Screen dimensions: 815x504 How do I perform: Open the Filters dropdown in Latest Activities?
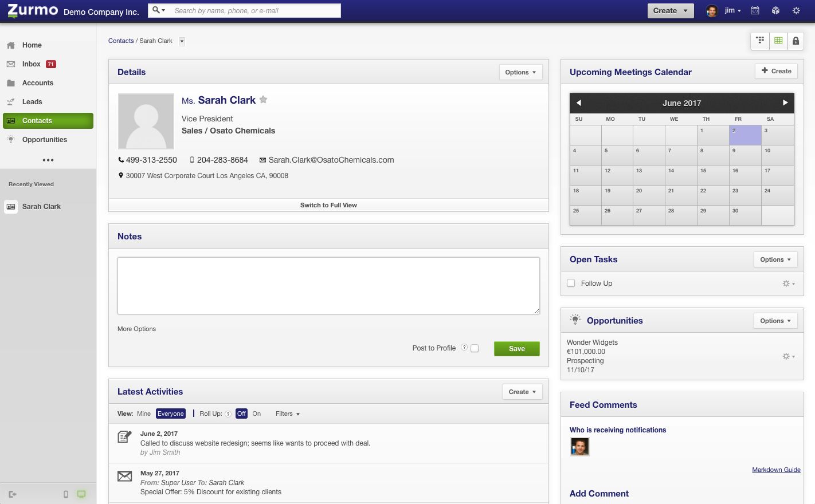click(287, 414)
